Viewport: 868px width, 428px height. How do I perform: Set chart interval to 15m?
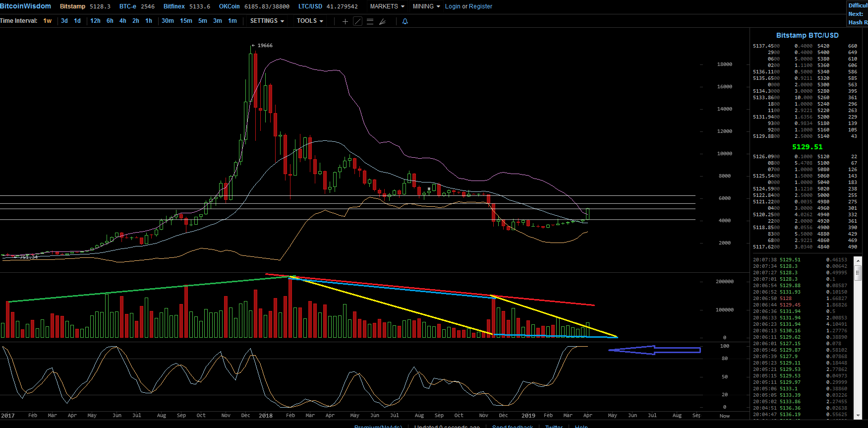[186, 21]
